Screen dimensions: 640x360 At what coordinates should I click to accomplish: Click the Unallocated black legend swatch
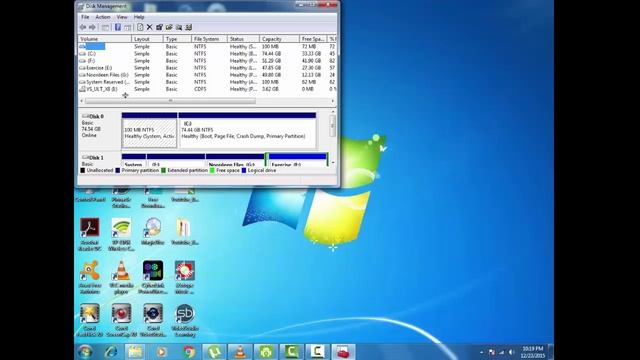(83, 170)
